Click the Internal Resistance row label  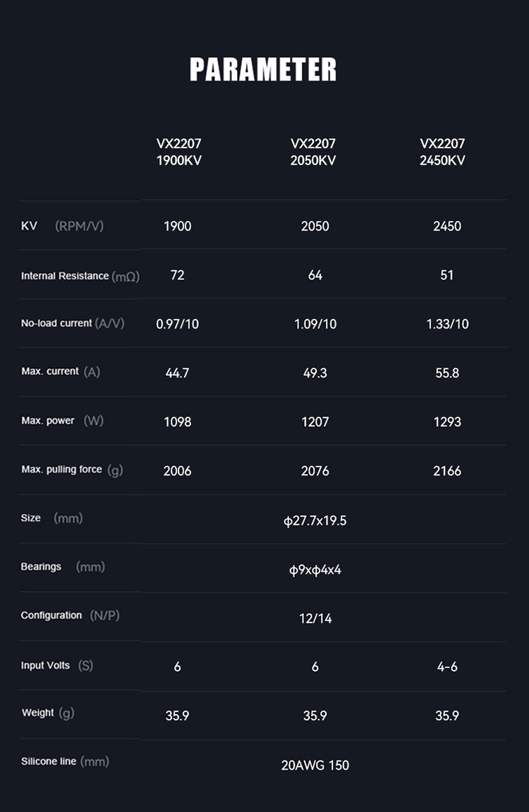(x=80, y=276)
